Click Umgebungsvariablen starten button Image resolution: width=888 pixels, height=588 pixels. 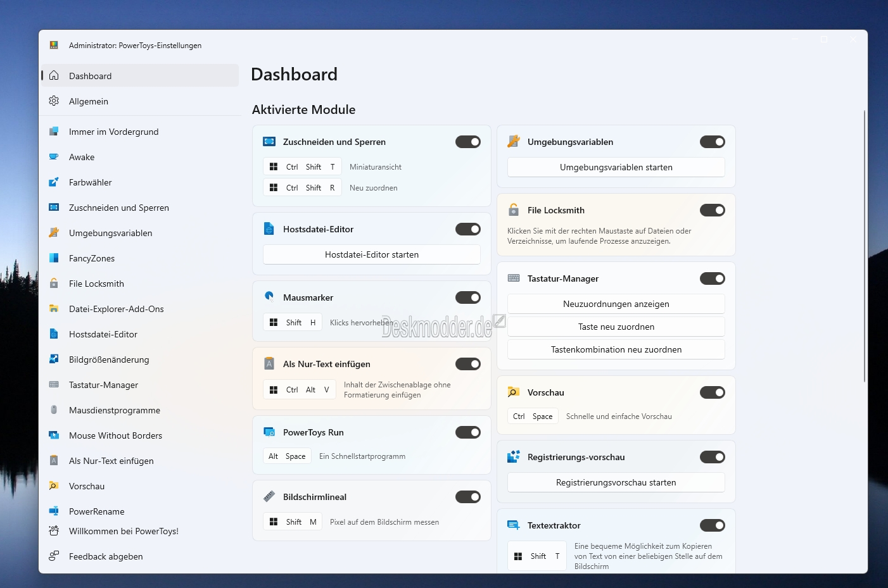[x=616, y=167]
